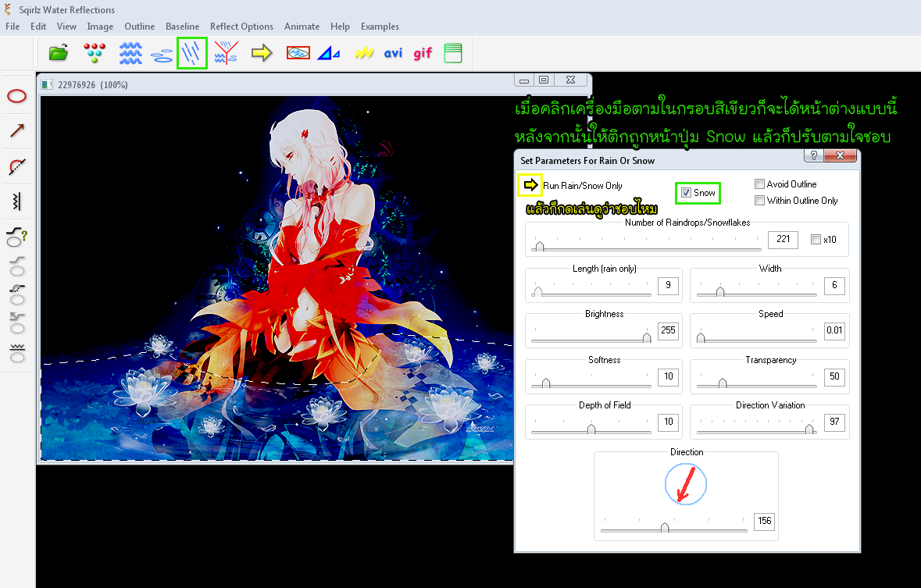Select the water ripple rings icon
921x588 pixels.
tap(162, 55)
